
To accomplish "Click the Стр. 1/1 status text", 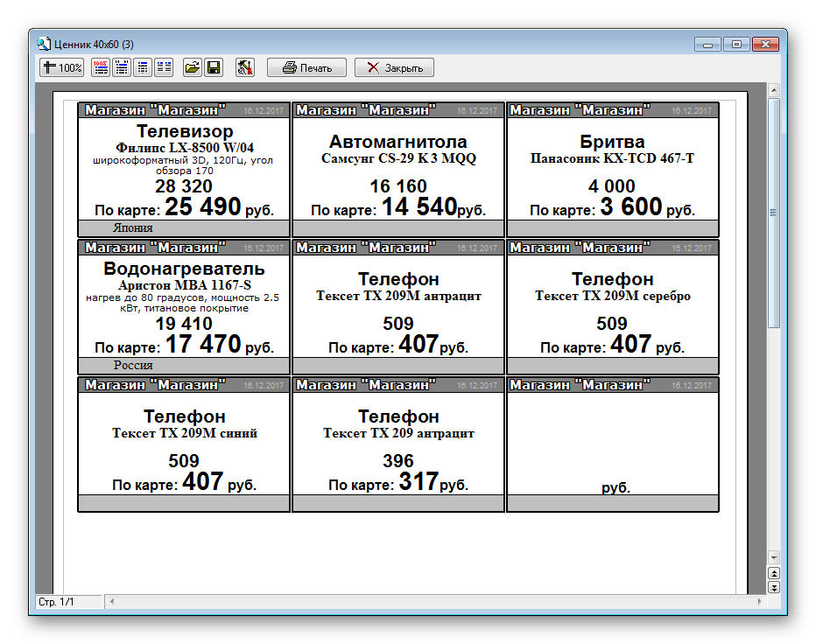I will (x=56, y=602).
